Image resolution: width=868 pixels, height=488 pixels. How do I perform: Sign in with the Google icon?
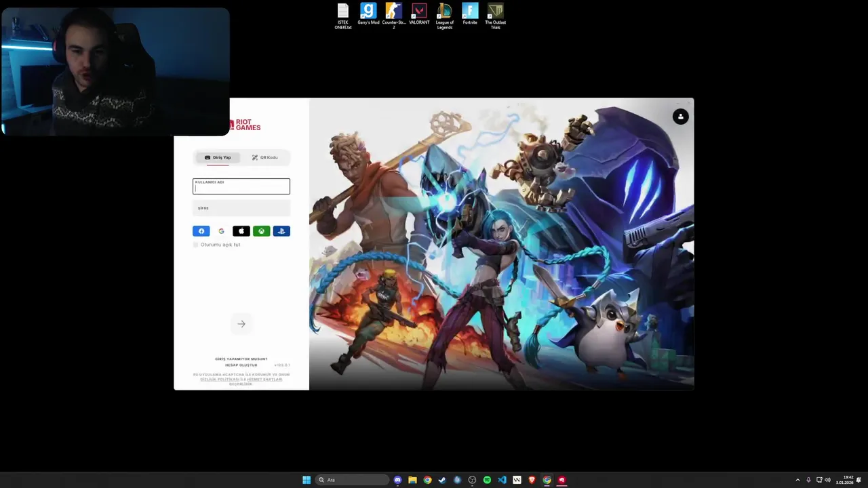[x=221, y=231]
